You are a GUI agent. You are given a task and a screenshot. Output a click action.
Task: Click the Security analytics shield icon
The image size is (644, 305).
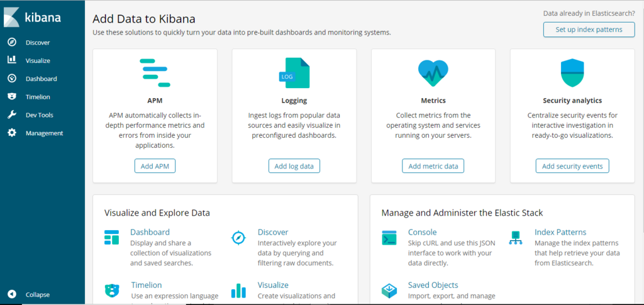tap(572, 73)
